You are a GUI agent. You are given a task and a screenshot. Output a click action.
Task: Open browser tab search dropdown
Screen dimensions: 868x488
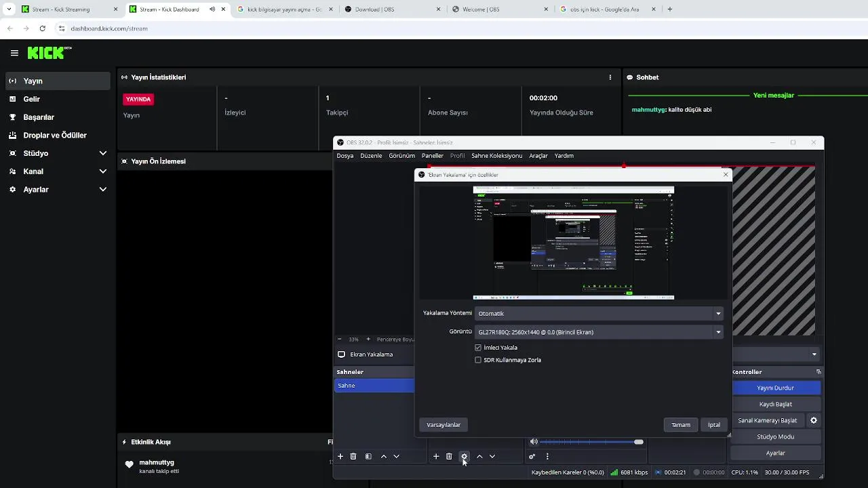coord(9,9)
